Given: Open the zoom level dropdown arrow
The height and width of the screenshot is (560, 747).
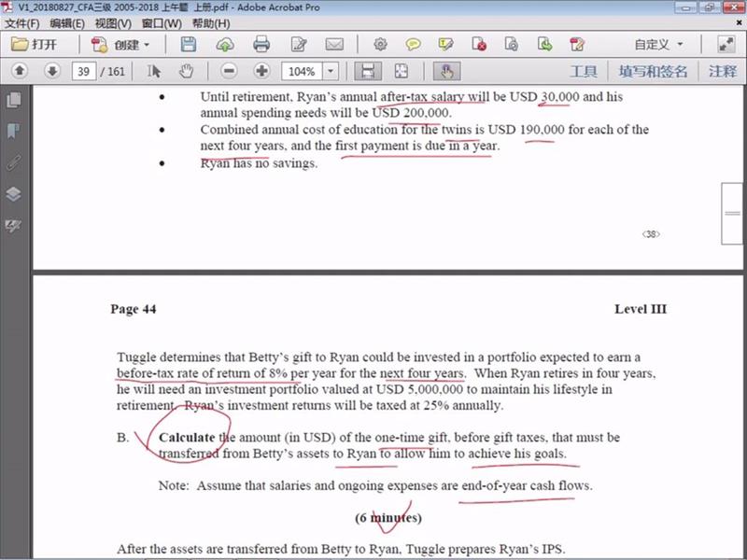Looking at the screenshot, I should [x=331, y=72].
